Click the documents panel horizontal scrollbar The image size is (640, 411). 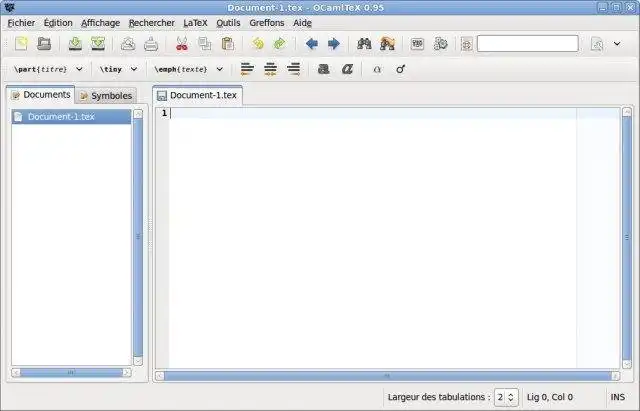click(71, 373)
